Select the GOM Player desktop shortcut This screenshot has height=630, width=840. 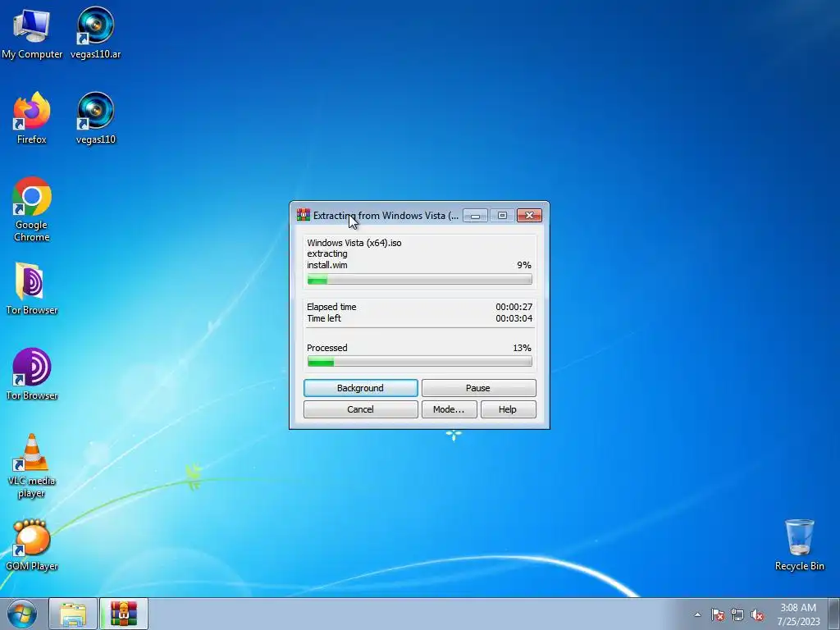coord(32,546)
